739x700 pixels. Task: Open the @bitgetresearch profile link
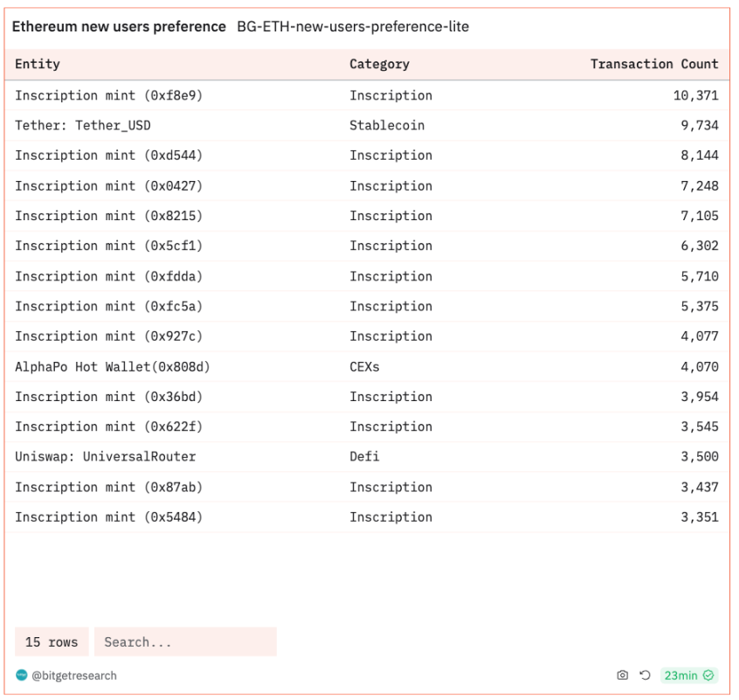pos(74,676)
